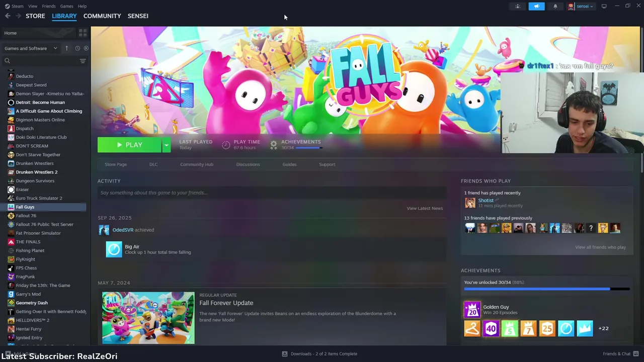Click Shotist's friend avatar
The image size is (644, 362).
pos(470,203)
